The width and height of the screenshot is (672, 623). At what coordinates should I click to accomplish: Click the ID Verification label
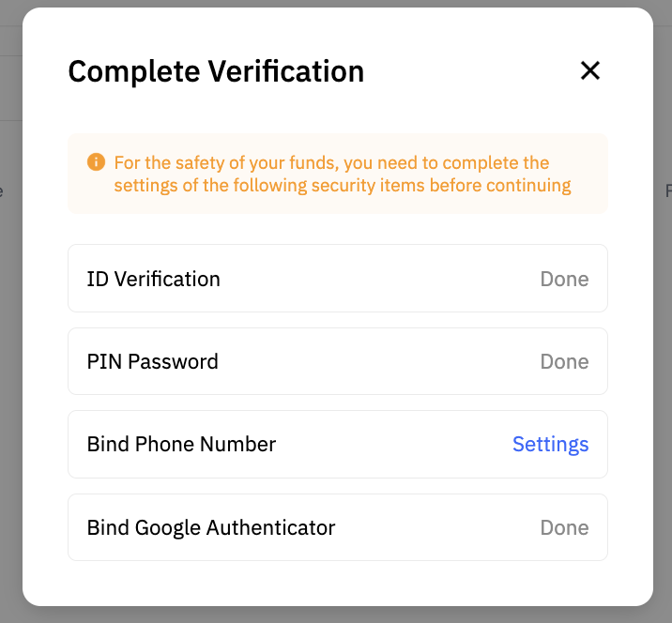point(153,279)
